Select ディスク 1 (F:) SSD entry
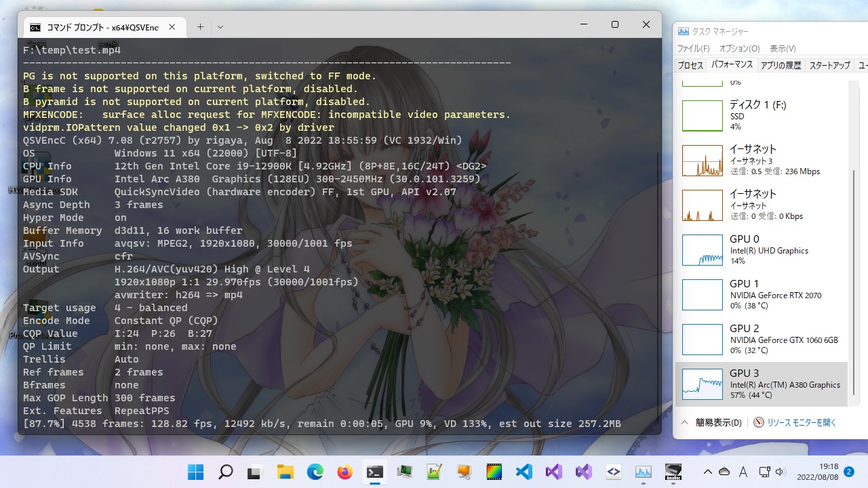The image size is (868, 488). pyautogui.click(x=762, y=116)
